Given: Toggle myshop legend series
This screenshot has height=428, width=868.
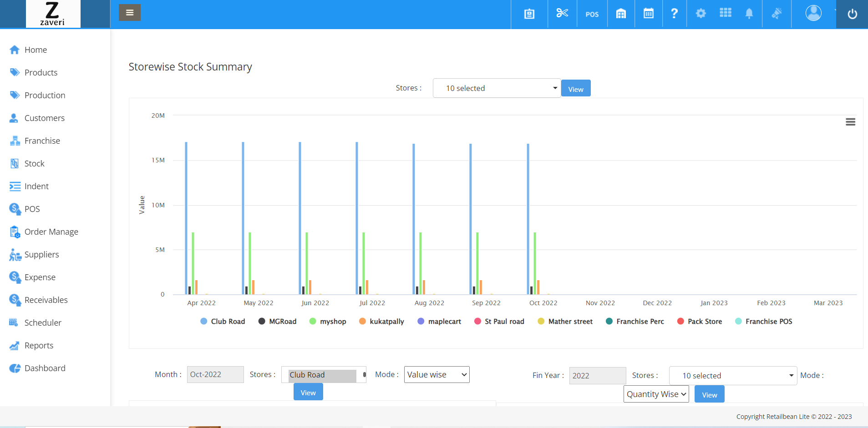Looking at the screenshot, I should tap(328, 321).
